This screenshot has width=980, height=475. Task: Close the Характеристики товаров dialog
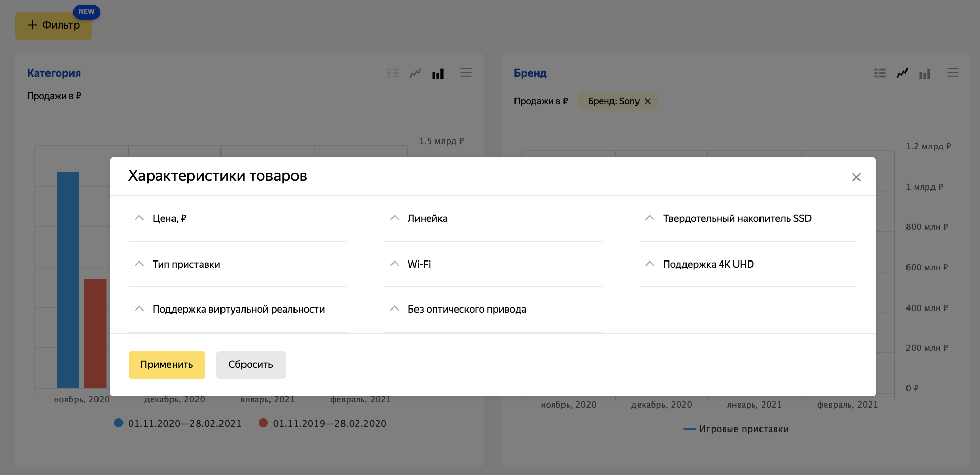pos(856,177)
